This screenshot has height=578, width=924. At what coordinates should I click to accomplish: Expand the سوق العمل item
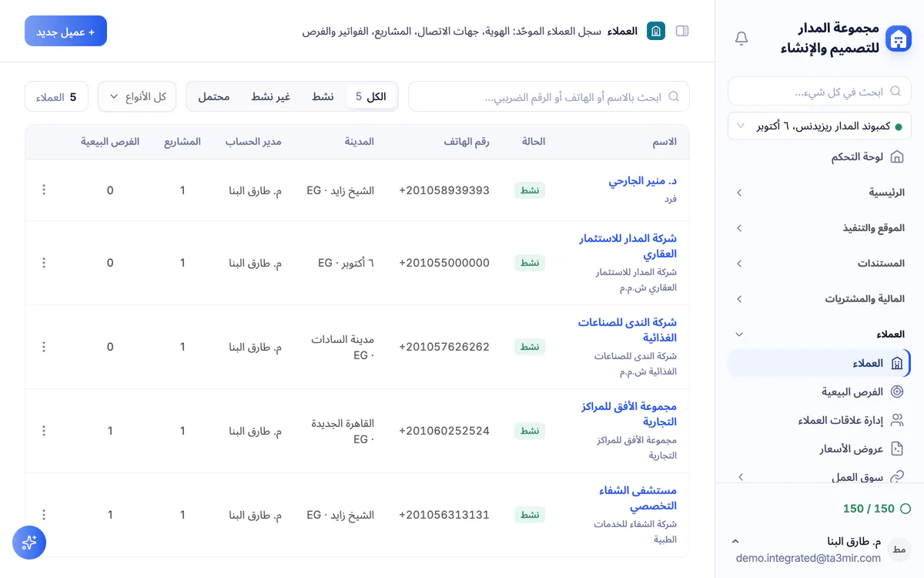tap(741, 477)
